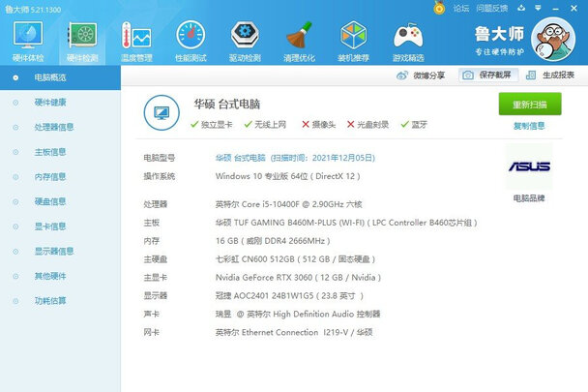This screenshot has width=588, height=392.
Task: Click the ASUS brand logo thumbnail
Action: [529, 166]
